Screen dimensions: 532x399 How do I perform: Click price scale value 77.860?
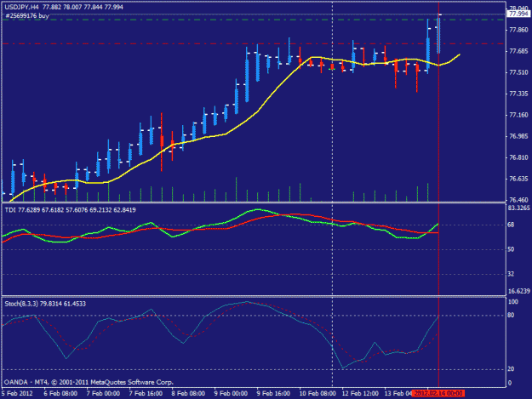(518, 30)
